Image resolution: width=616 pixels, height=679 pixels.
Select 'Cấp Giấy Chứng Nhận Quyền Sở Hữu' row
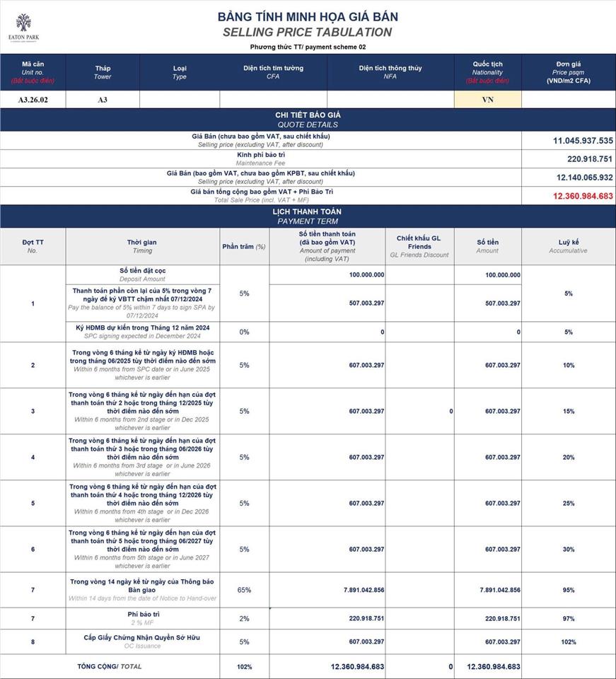(x=142, y=642)
